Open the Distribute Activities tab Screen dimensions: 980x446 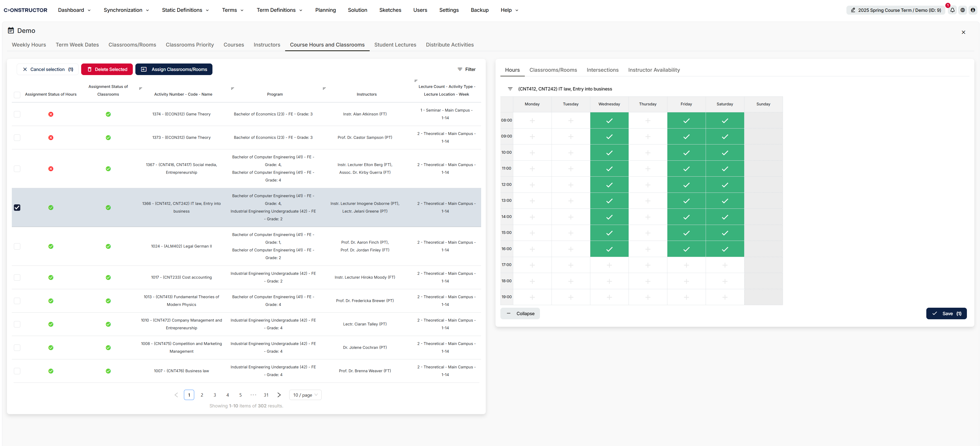tap(450, 45)
